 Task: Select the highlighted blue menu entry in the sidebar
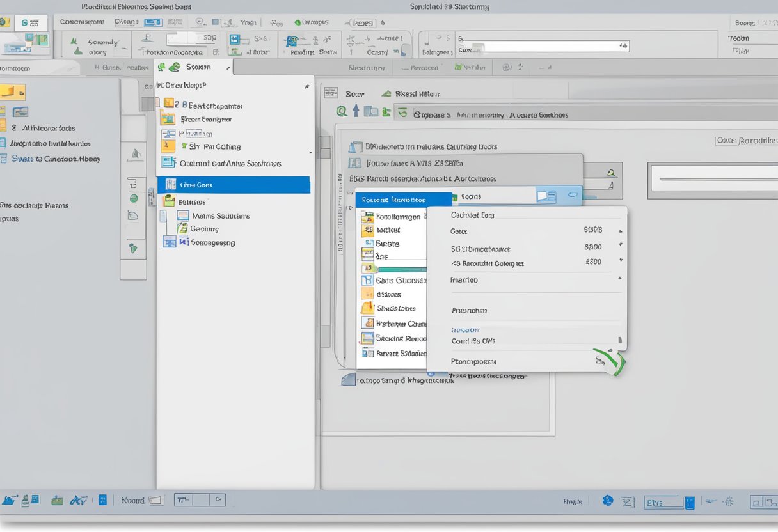234,184
